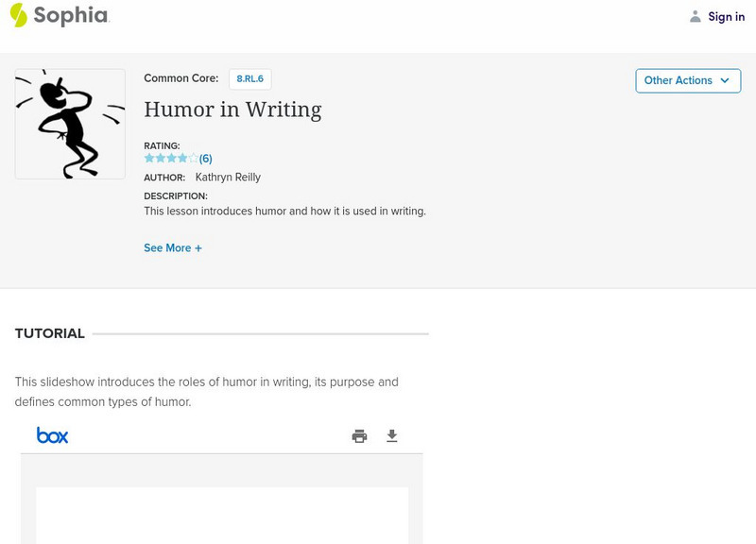Open the (6) ratings count
The image size is (756, 544).
[206, 159]
